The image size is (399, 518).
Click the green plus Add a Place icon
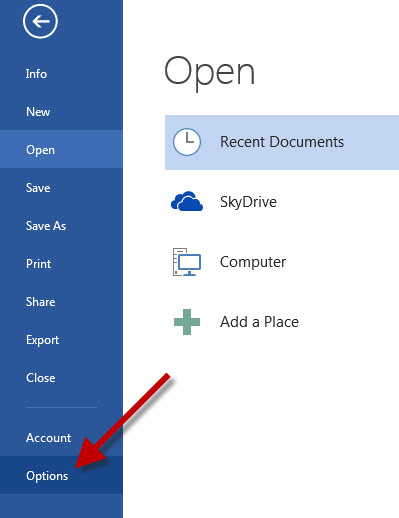click(x=187, y=322)
